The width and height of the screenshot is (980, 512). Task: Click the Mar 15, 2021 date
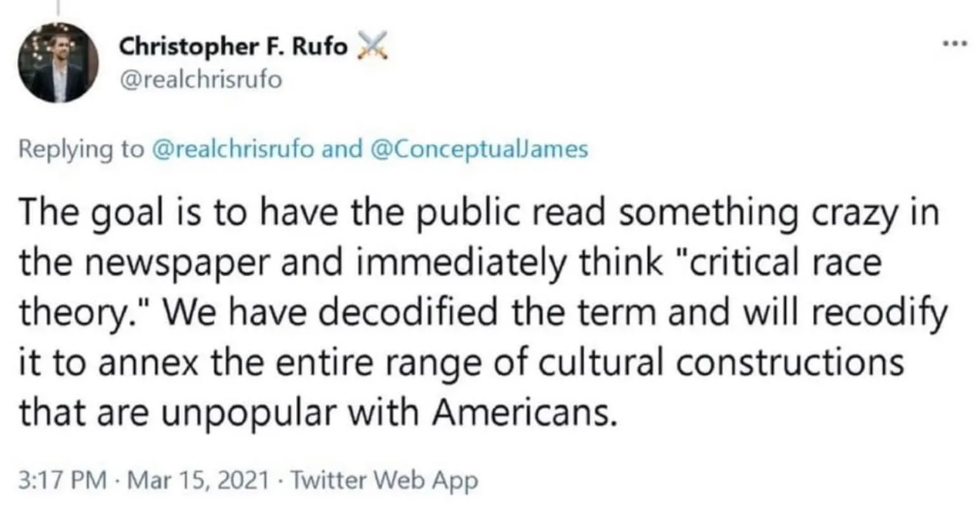[x=197, y=481]
